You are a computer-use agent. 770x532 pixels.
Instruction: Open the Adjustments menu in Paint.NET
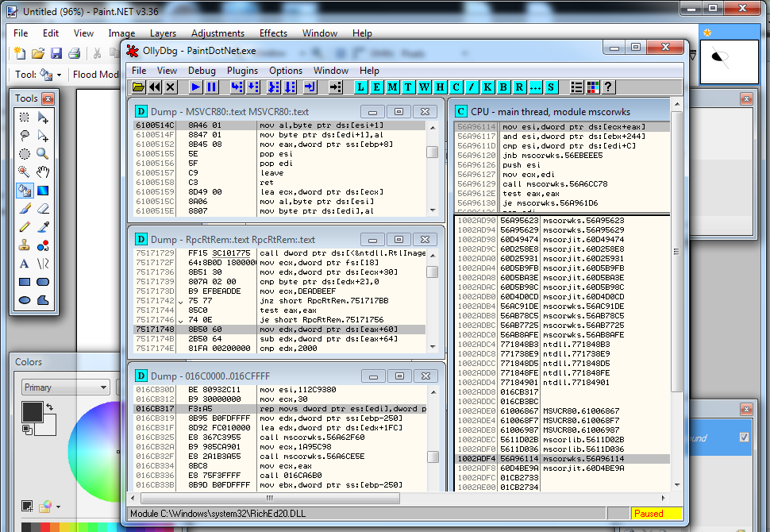218,33
